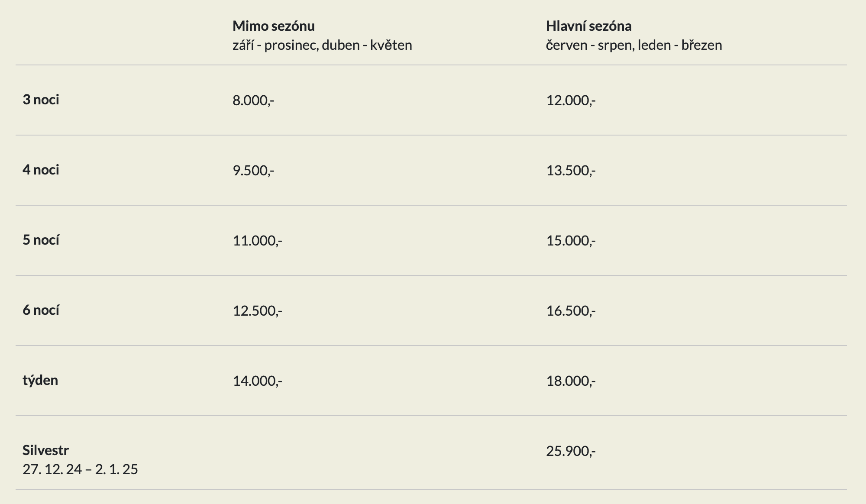Click the "týden" row label

click(40, 380)
